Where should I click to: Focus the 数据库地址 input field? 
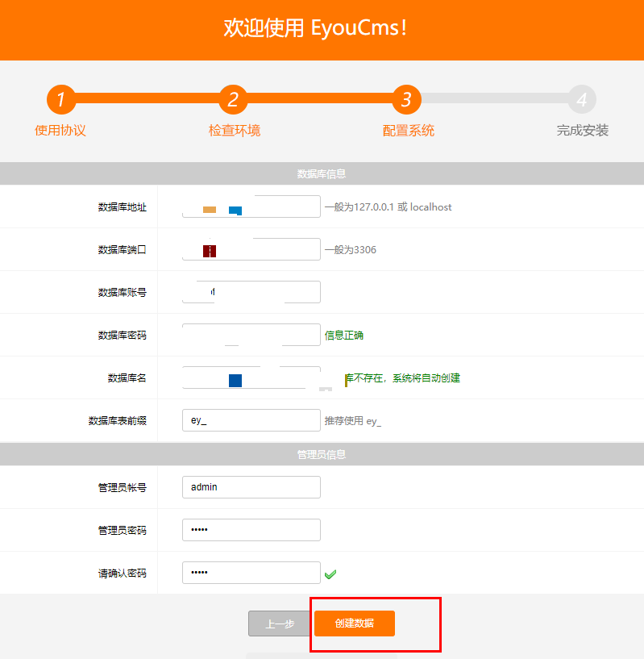[251, 206]
